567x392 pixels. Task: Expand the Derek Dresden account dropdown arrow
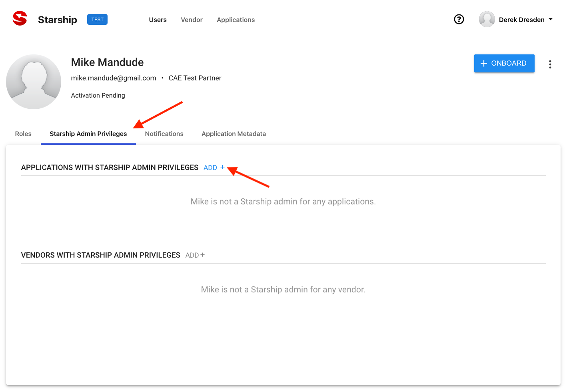pyautogui.click(x=551, y=19)
